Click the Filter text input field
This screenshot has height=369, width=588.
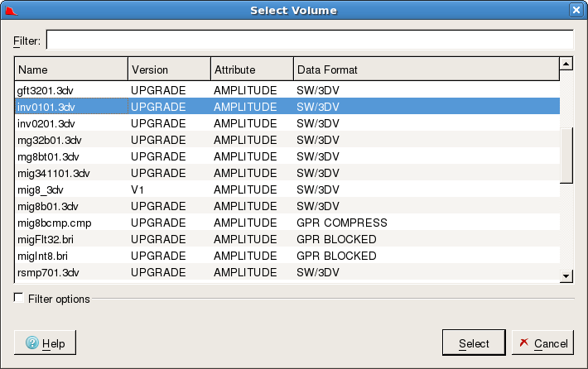[x=310, y=40]
